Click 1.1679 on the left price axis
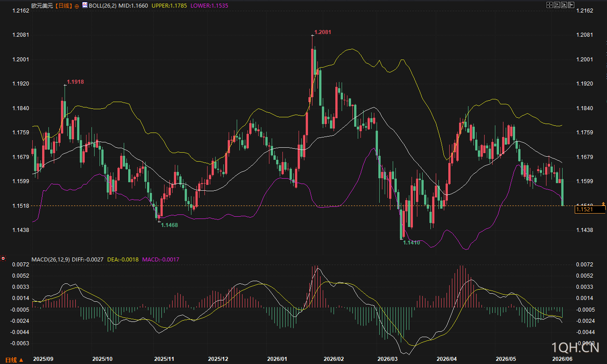This screenshot has width=607, height=364. tap(21, 157)
